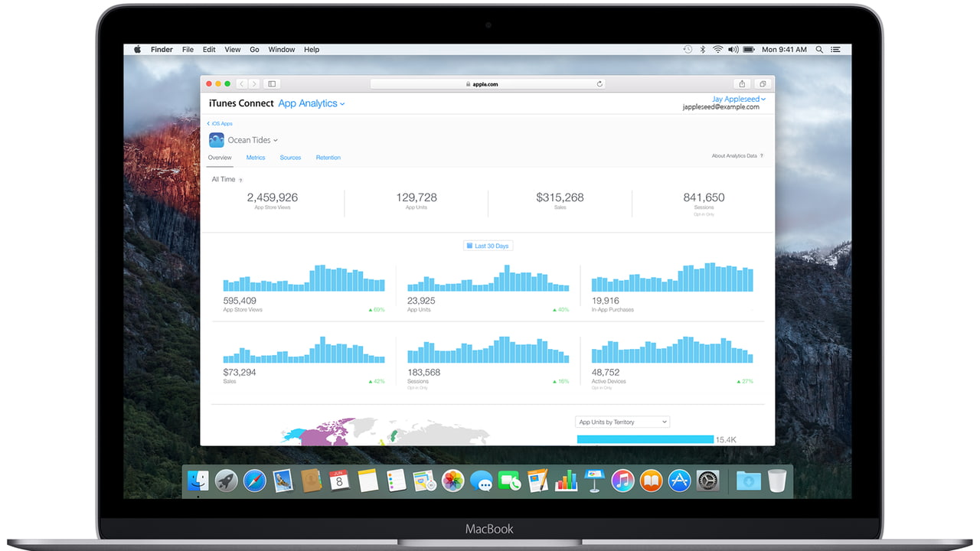Image resolution: width=980 pixels, height=551 pixels.
Task: Open Spotlight search in menu bar
Action: pyautogui.click(x=819, y=50)
